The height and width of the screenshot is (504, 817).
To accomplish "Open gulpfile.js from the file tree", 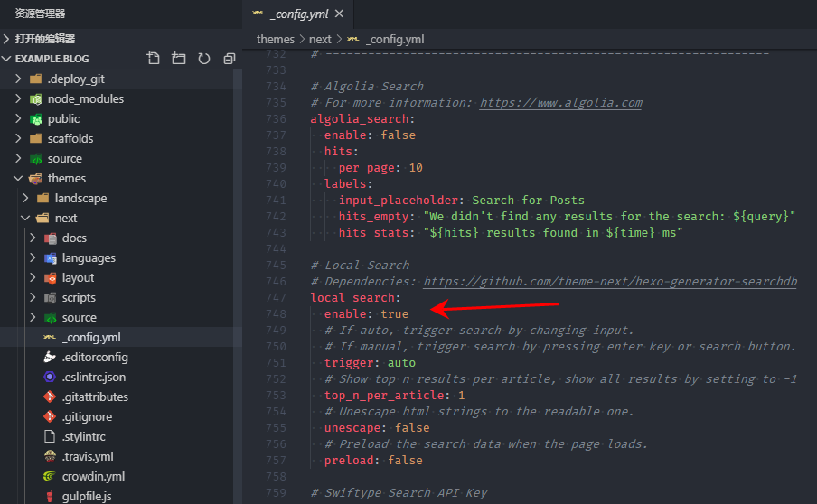I will click(x=87, y=496).
